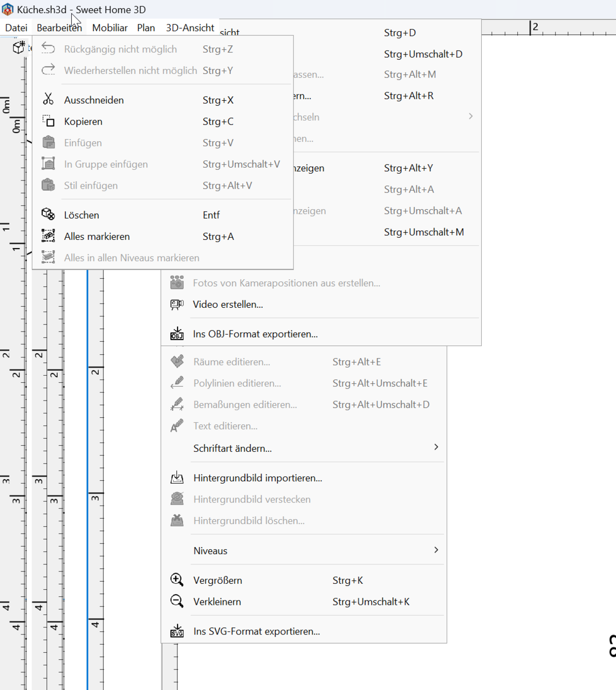The image size is (616, 690).
Task: Open the Bearbeiten menu
Action: pos(59,27)
